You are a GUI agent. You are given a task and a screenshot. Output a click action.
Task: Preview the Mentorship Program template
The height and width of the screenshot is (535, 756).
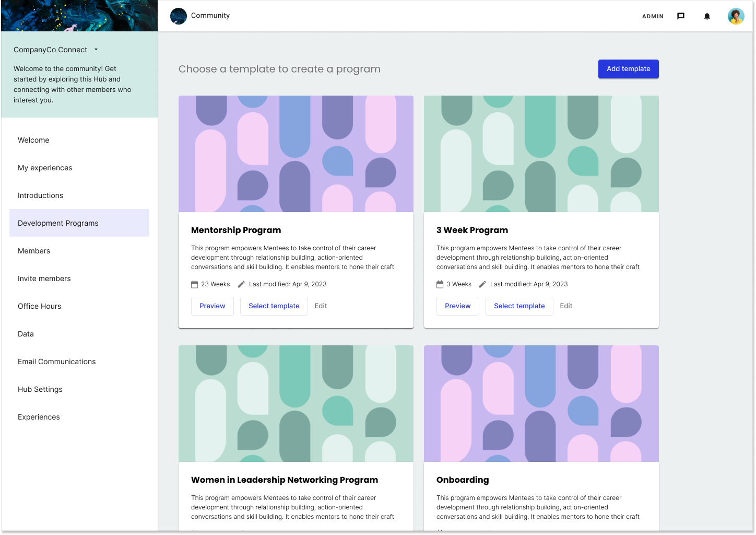tap(212, 306)
